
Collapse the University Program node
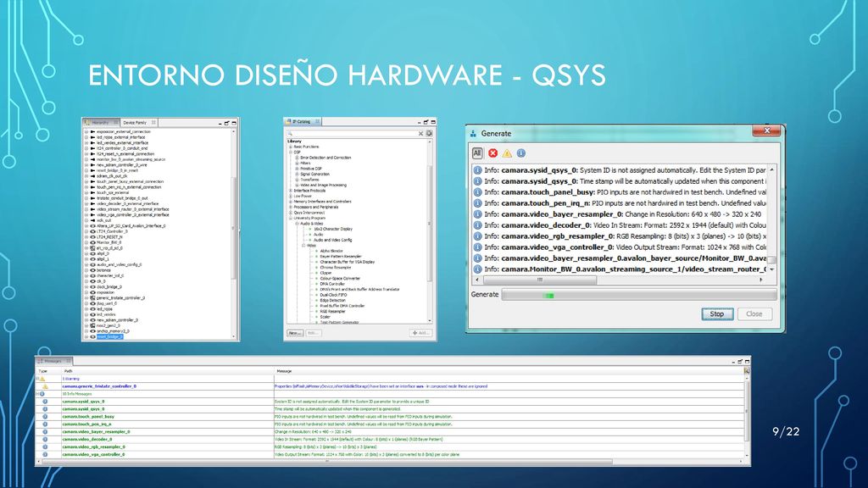pos(291,218)
